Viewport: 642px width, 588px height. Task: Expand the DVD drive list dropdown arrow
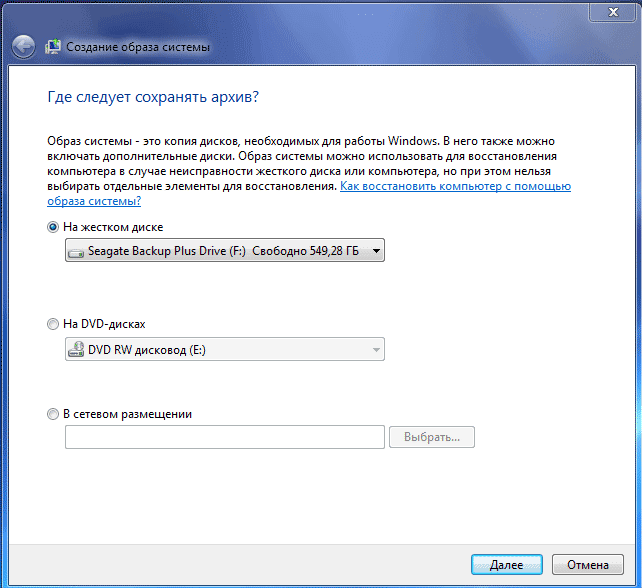375,349
